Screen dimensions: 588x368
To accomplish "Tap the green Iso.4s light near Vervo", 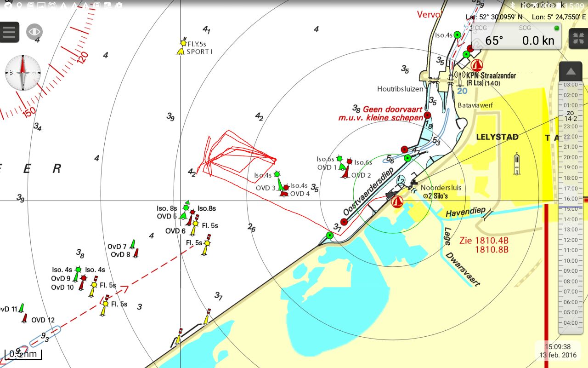I will tap(457, 35).
